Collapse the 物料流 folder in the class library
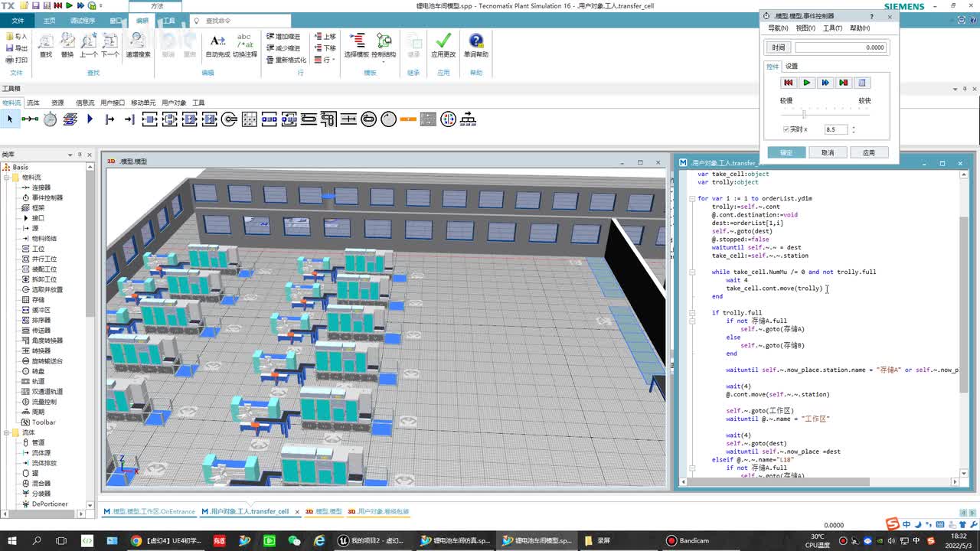 6,178
